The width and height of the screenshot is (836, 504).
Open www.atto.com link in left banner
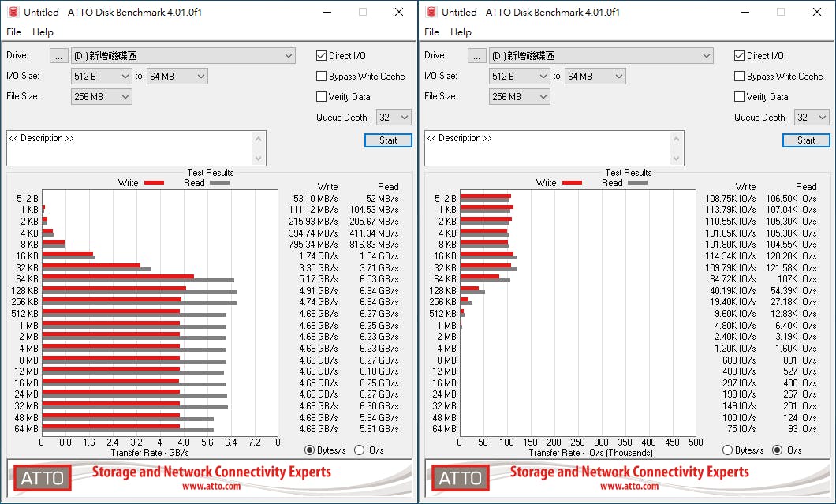pyautogui.click(x=211, y=487)
